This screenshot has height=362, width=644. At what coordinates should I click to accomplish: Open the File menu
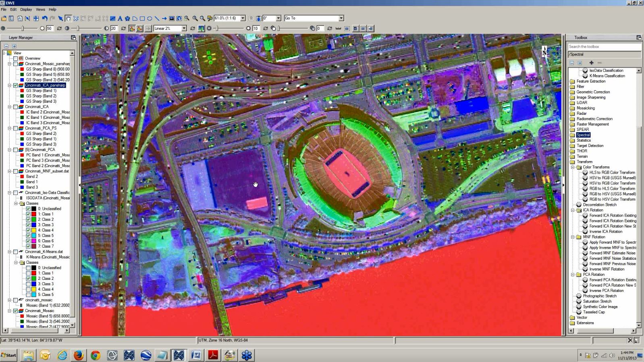[x=4, y=9]
